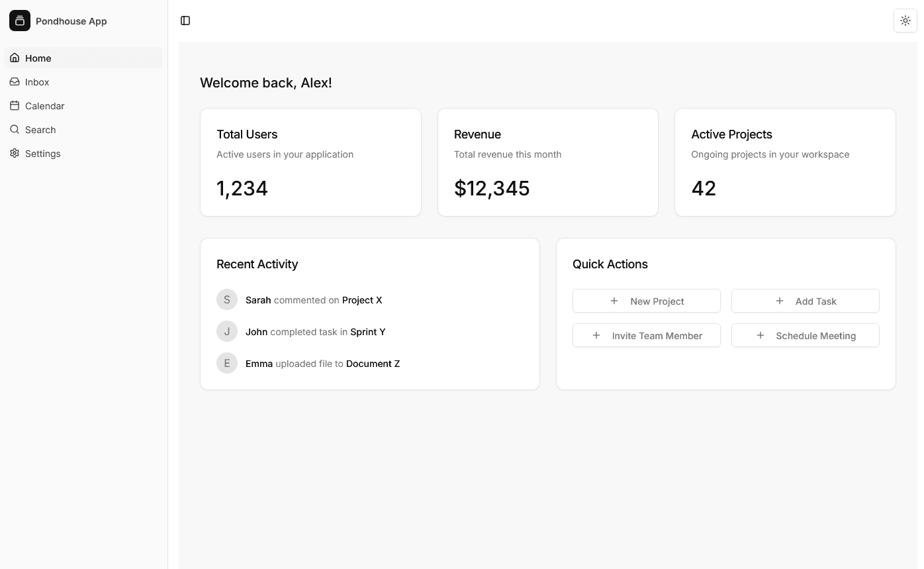Go to the Calendar page
This screenshot has height=569, width=924.
44,106
